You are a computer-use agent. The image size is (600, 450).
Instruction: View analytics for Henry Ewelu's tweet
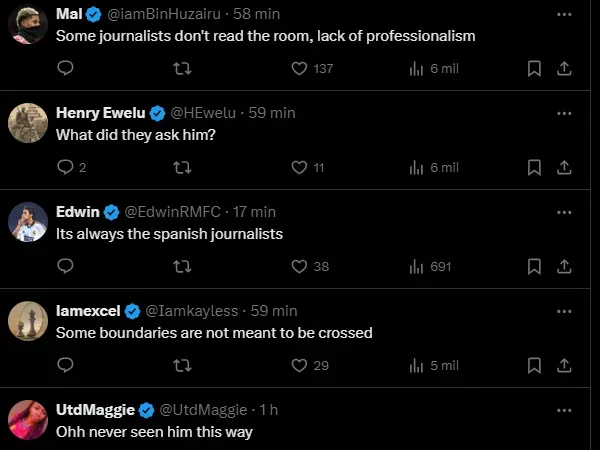tap(433, 167)
